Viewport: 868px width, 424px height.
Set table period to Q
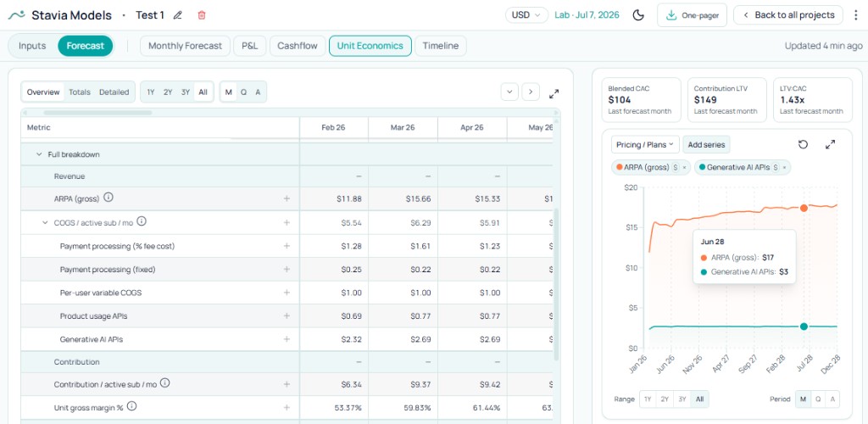pyautogui.click(x=243, y=92)
